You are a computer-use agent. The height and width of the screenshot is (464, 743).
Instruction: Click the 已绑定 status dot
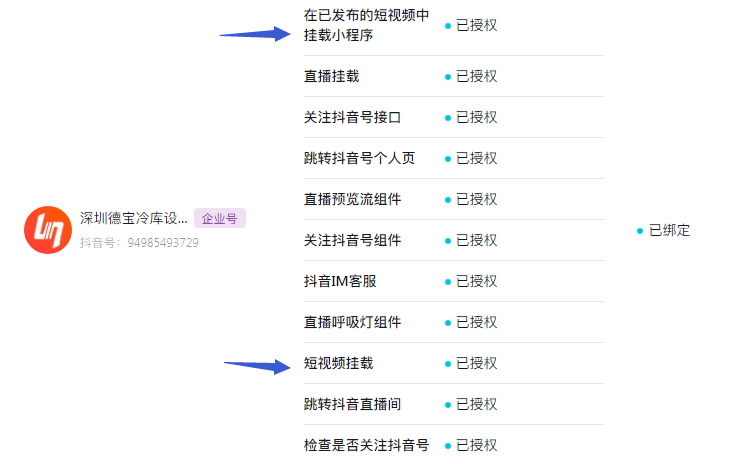pyautogui.click(x=640, y=231)
